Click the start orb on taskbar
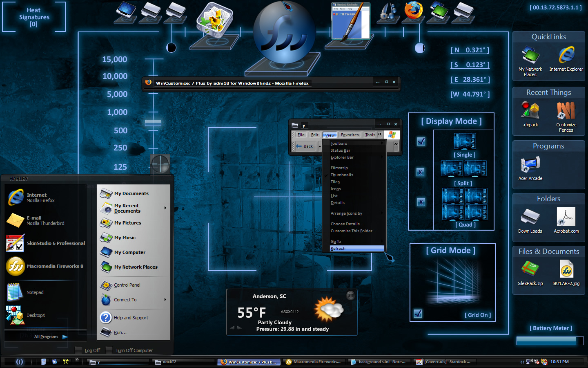This screenshot has width=588, height=368. point(19,362)
